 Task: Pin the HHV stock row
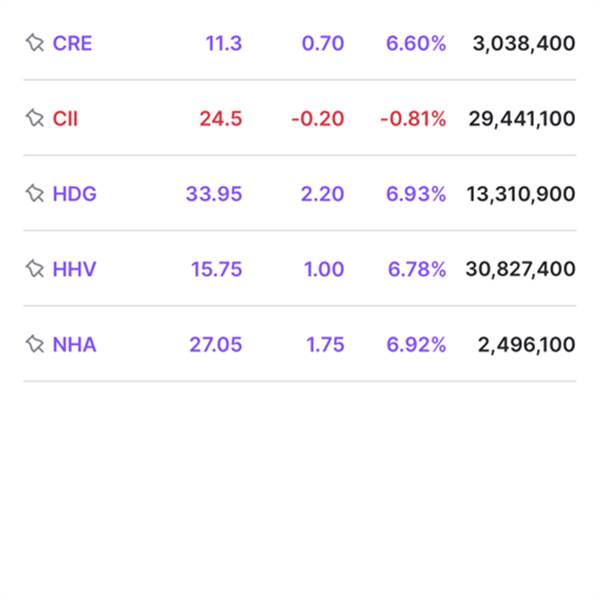coord(35,269)
